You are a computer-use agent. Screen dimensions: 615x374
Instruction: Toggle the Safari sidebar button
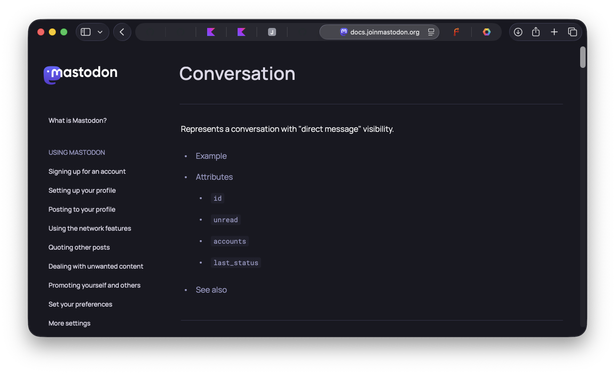pyautogui.click(x=86, y=32)
